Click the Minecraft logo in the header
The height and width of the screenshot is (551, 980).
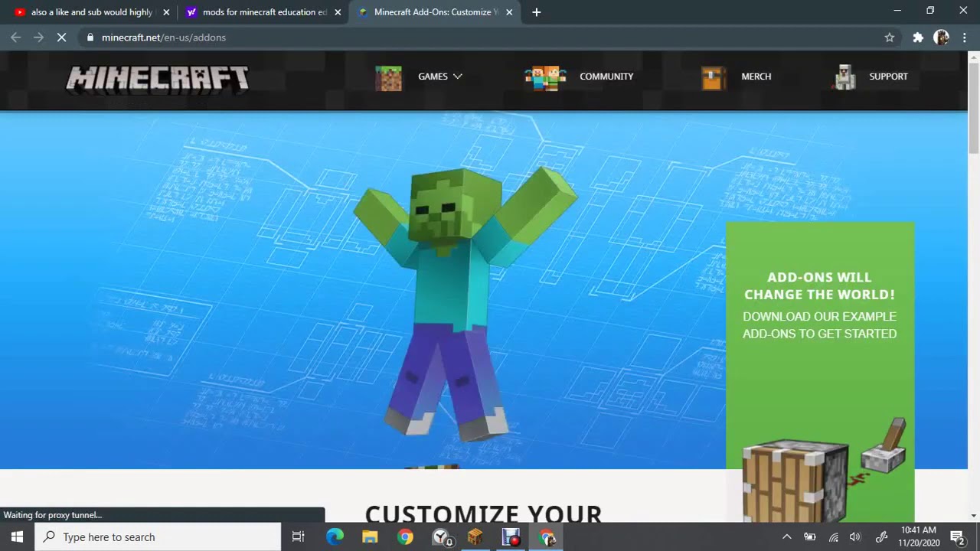(x=158, y=79)
